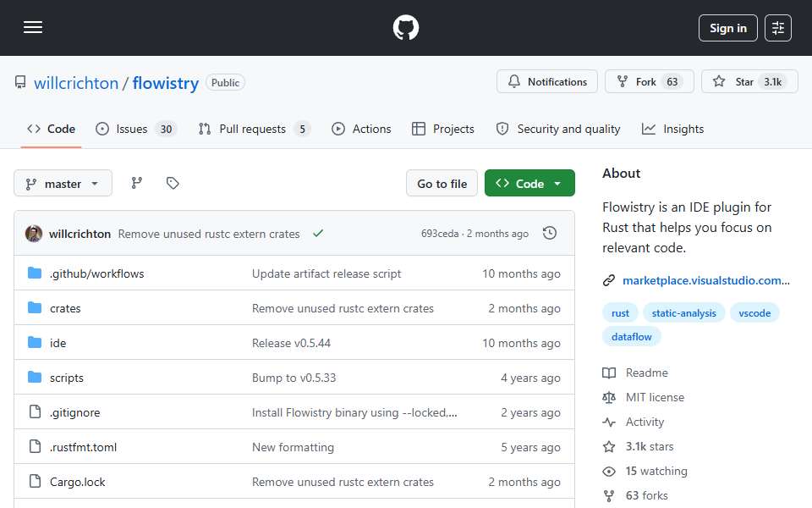Click the watching eye icon
Viewport: 812px width, 508px height.
pyautogui.click(x=609, y=472)
